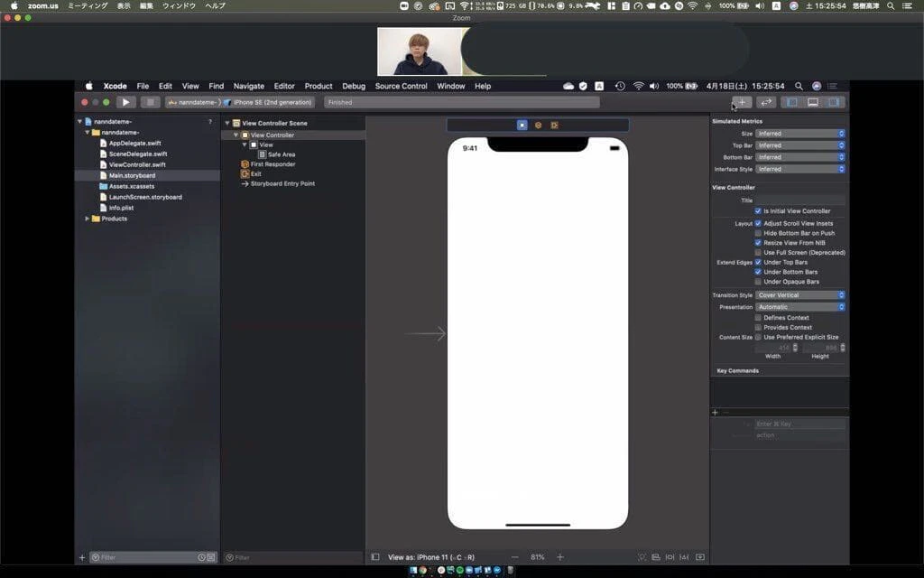This screenshot has width=924, height=578.
Task: Click the Update Frames button in canvas bar
Action: (642, 556)
